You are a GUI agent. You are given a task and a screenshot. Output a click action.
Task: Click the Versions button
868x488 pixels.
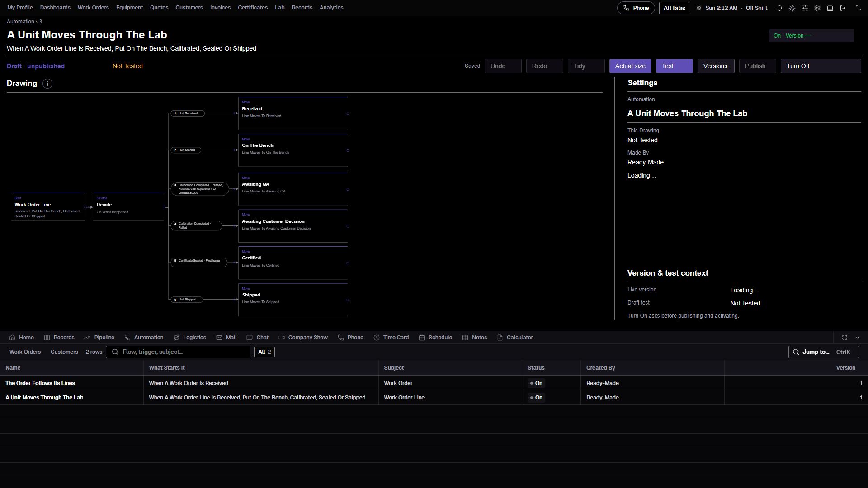pyautogui.click(x=716, y=66)
